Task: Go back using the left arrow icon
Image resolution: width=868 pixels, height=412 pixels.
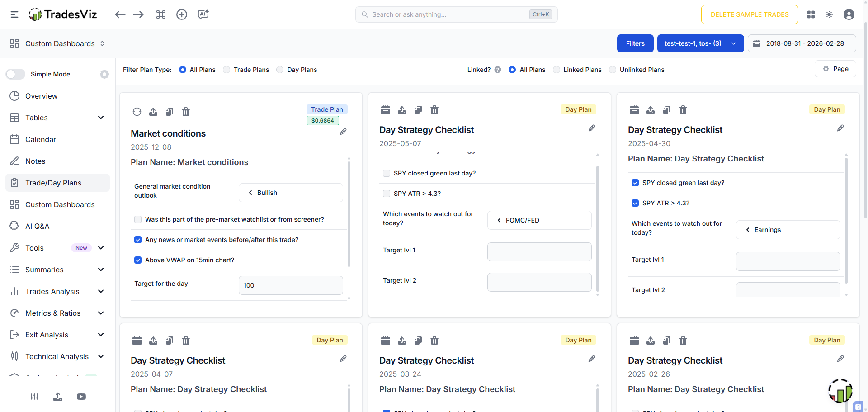Action: (x=120, y=14)
